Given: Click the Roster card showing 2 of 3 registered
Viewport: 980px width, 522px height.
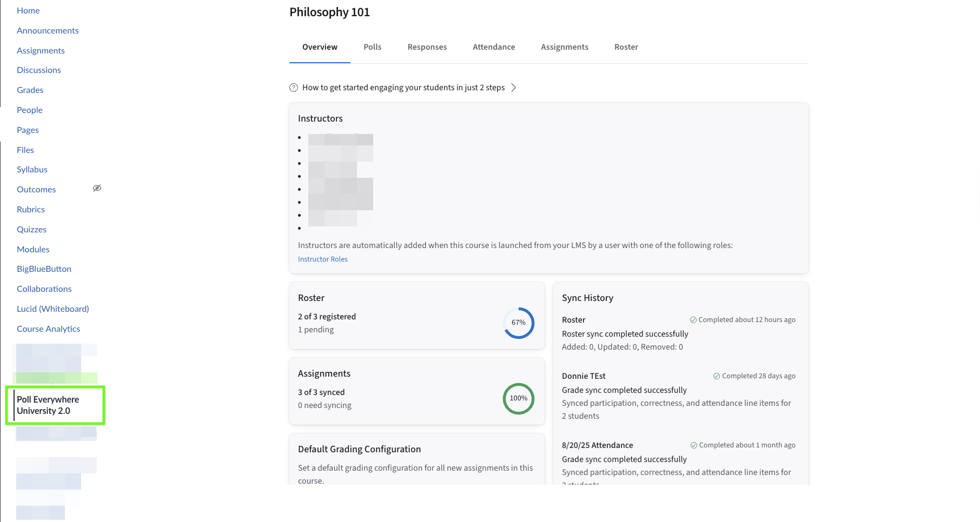Looking at the screenshot, I should click(x=417, y=316).
